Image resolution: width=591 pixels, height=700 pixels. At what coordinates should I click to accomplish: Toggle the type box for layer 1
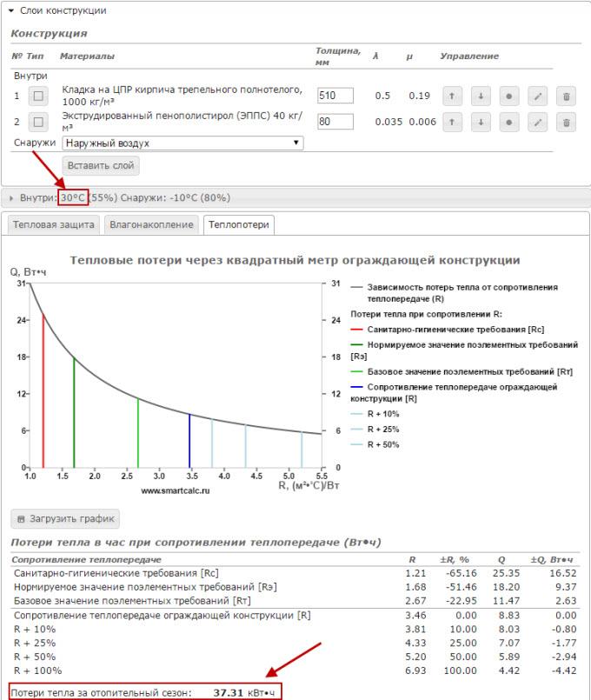(x=38, y=96)
